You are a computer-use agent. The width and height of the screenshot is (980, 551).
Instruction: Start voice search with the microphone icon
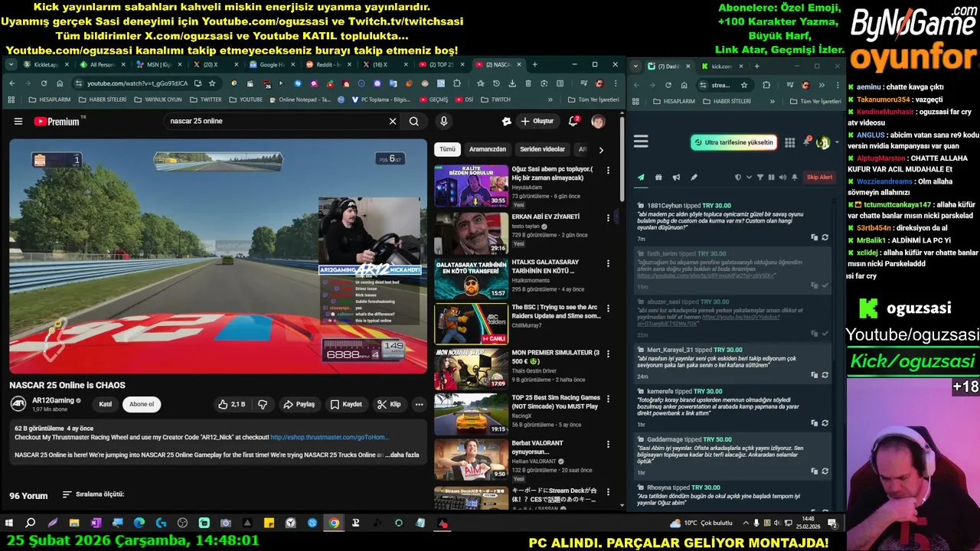pyautogui.click(x=443, y=121)
